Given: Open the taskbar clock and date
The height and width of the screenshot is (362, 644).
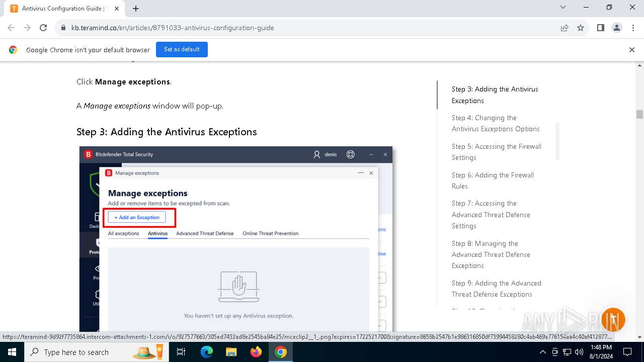Looking at the screenshot, I should (x=601, y=352).
